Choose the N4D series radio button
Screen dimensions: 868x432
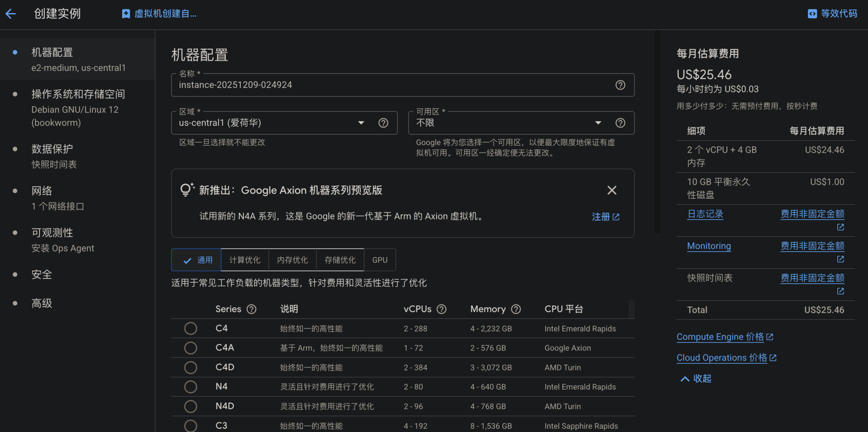pyautogui.click(x=191, y=406)
